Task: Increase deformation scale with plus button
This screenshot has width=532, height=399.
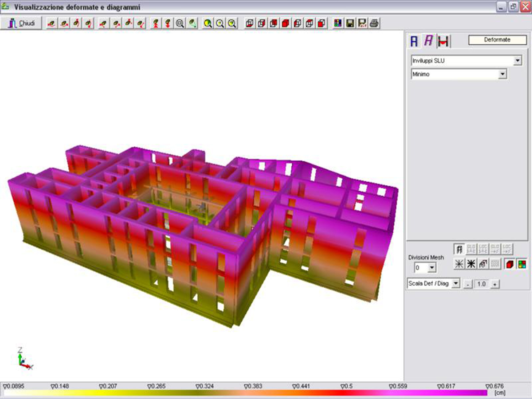Action: tap(495, 284)
